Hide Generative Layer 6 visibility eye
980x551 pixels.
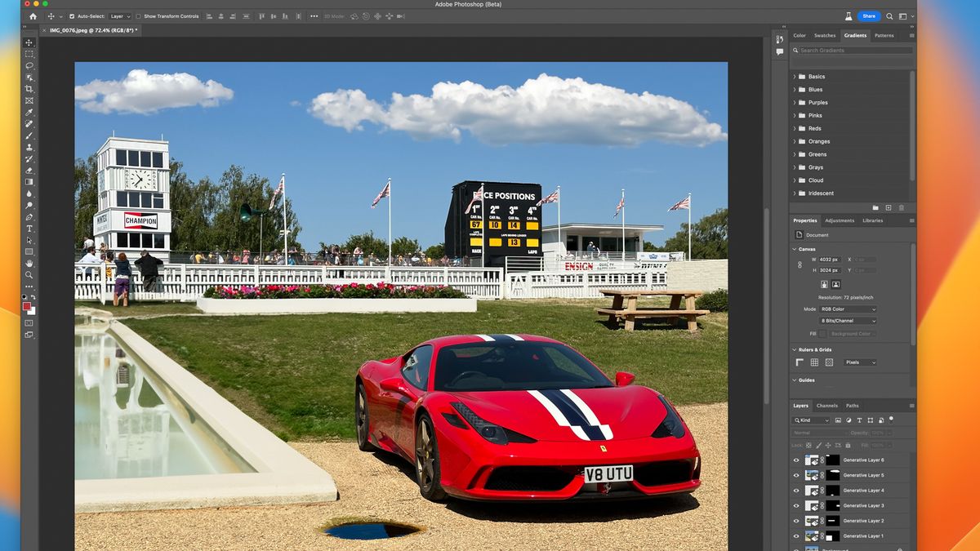(x=796, y=460)
